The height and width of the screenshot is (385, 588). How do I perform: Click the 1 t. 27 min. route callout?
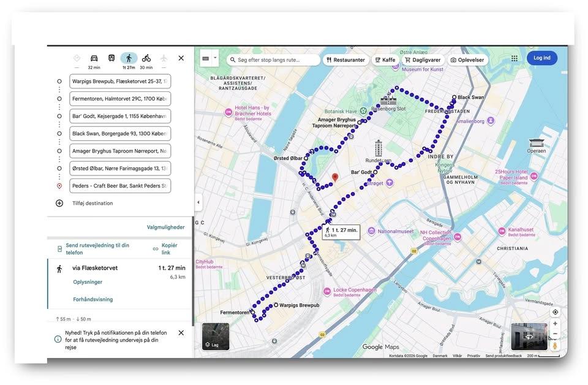click(341, 232)
